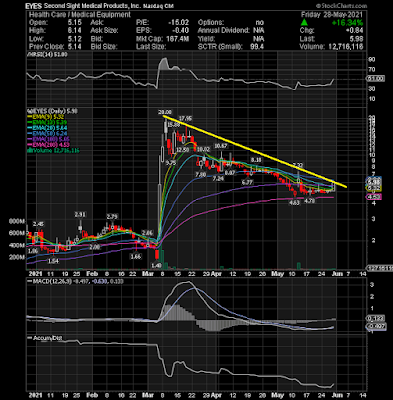
Task: Click the EYES ticker symbol in header
Action: (x=34, y=6)
